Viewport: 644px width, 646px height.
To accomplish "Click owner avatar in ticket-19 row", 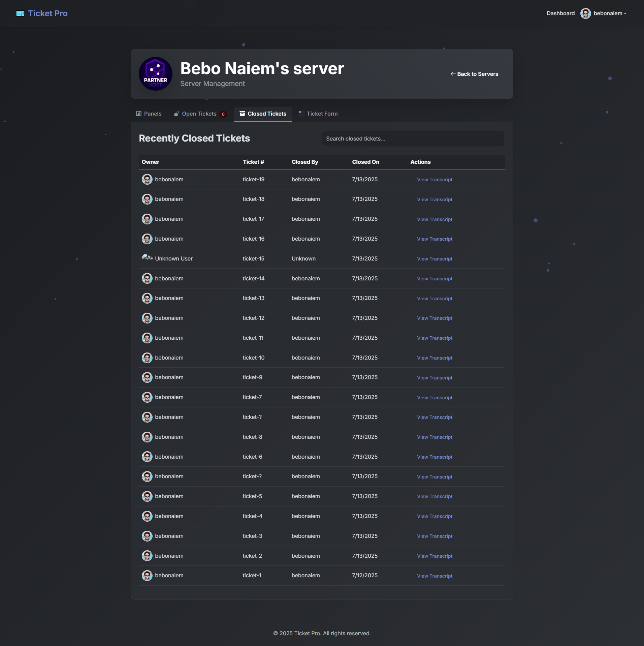I will tap(147, 179).
